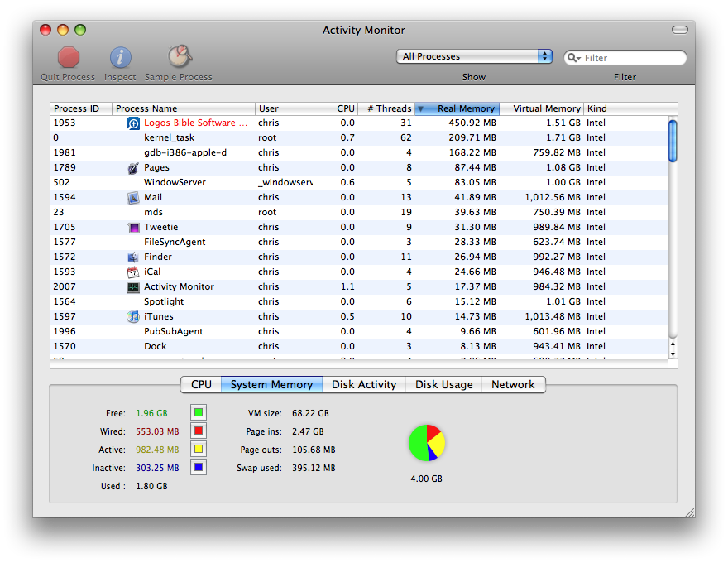The height and width of the screenshot is (563, 728).
Task: Switch to the Disk Usage tab
Action: (444, 385)
